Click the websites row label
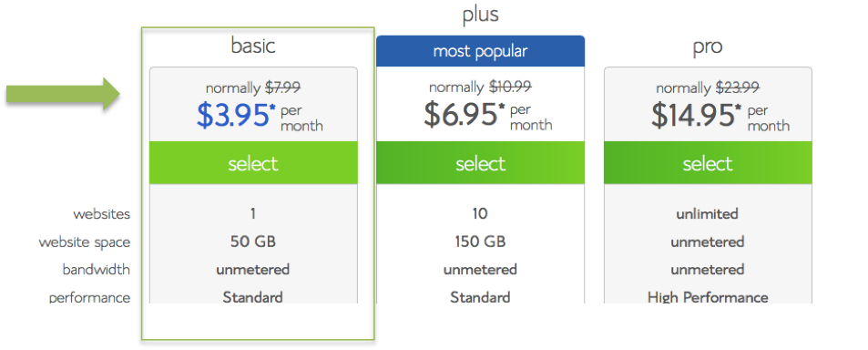 [x=102, y=214]
